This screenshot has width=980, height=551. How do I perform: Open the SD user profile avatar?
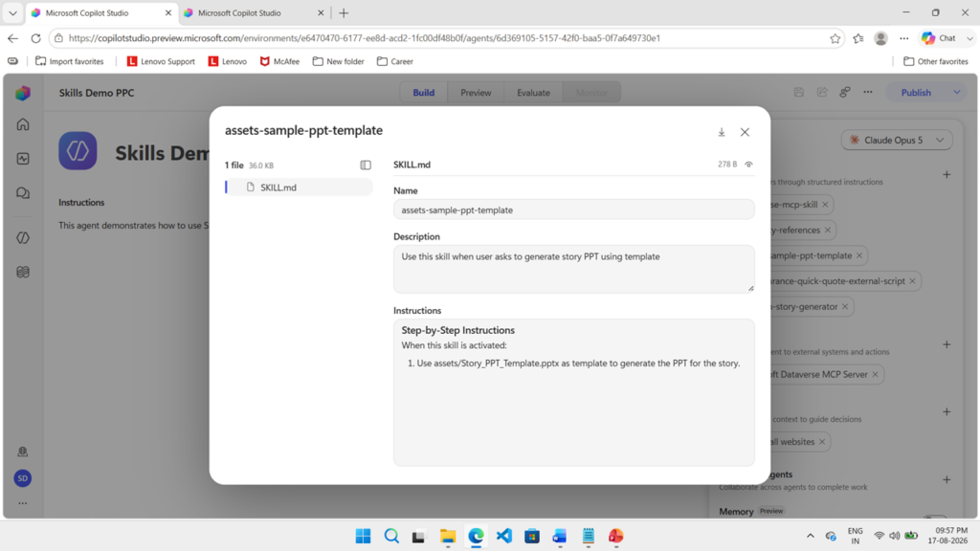(x=23, y=478)
